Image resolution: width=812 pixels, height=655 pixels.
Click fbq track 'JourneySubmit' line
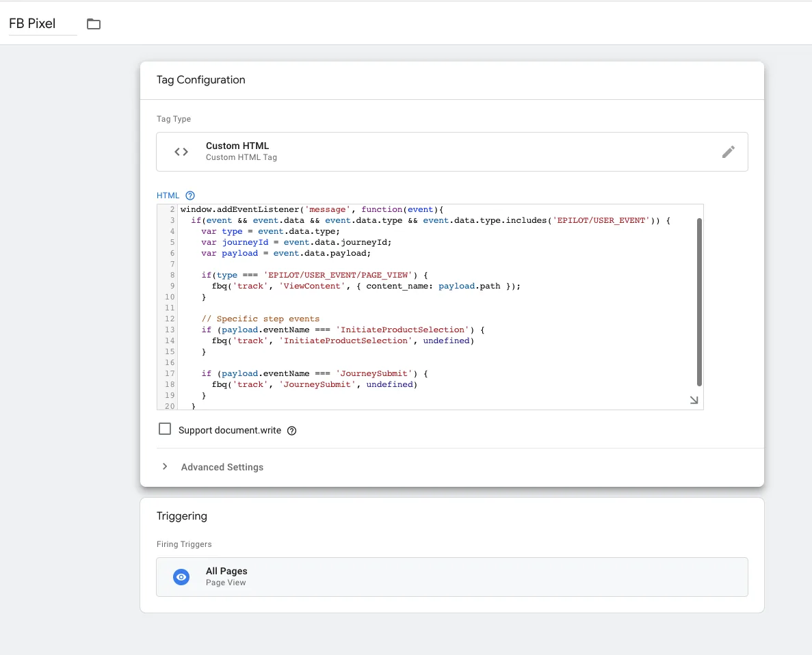coord(315,385)
